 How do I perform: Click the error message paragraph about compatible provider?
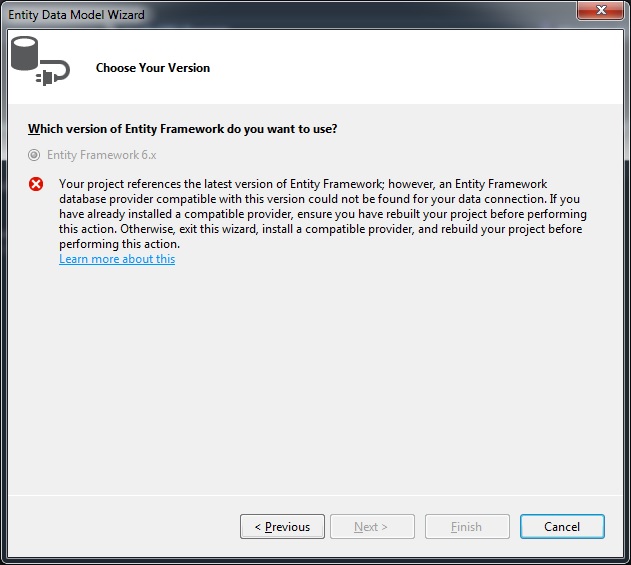(x=323, y=214)
